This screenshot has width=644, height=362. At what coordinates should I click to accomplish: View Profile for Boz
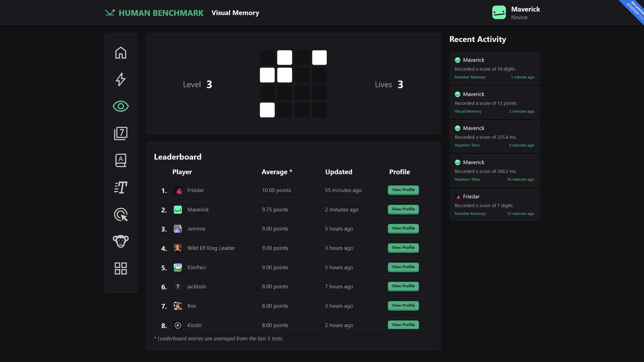pos(403,306)
